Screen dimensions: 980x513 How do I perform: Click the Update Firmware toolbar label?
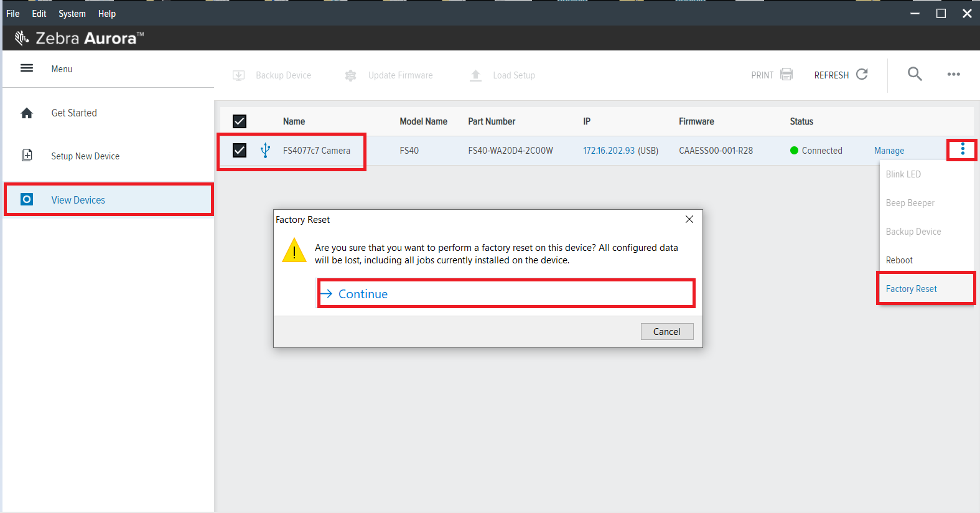pos(401,75)
